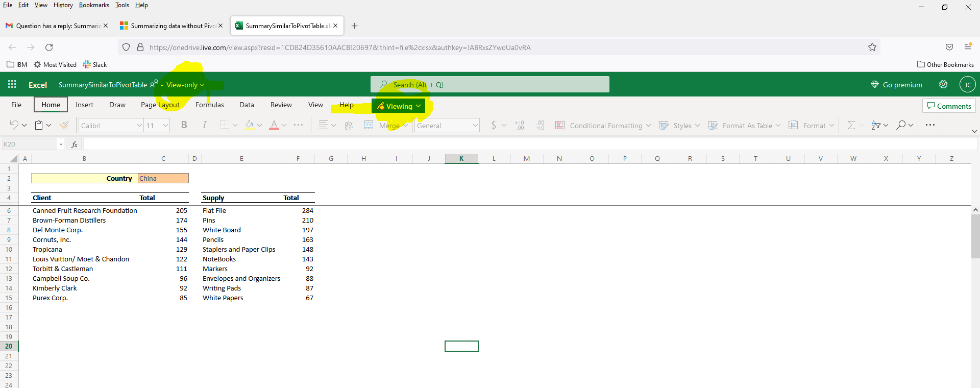Click the currency dollar format icon
This screenshot has width=980, height=388.
point(494,125)
